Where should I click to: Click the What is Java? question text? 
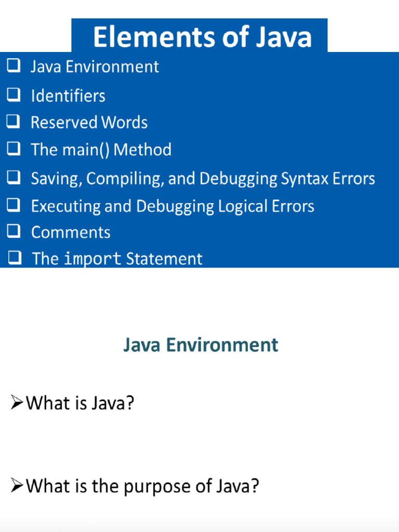click(80, 403)
